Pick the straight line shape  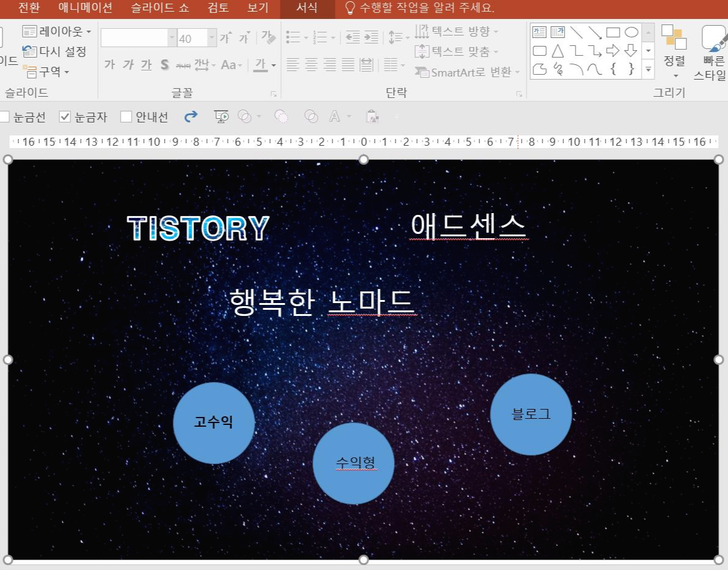[576, 32]
